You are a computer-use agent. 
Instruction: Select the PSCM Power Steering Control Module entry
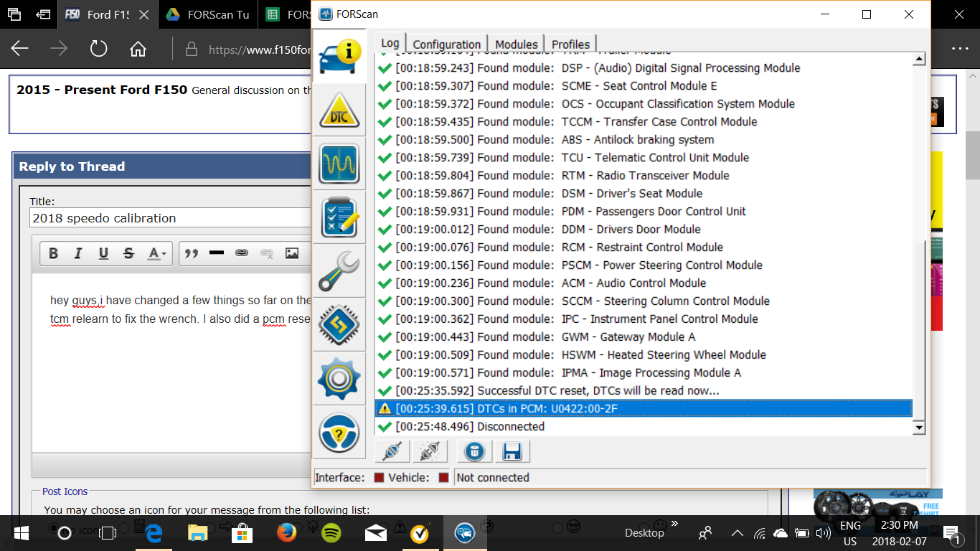[644, 265]
